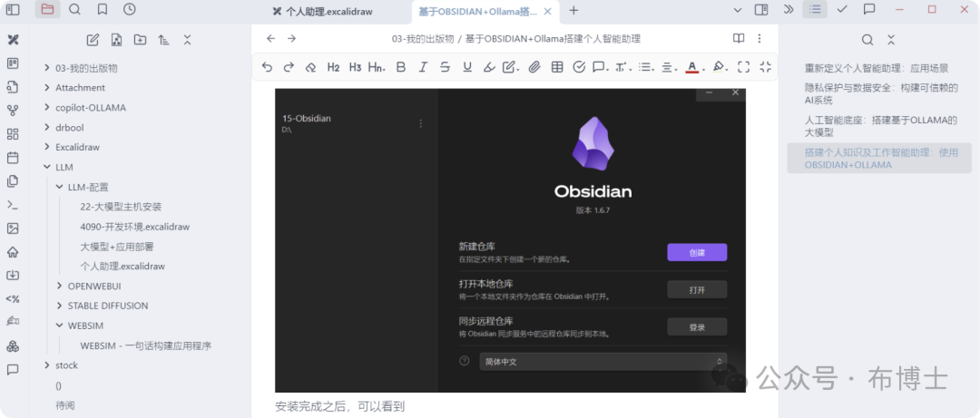
Task: Create a new folder
Action: 140,40
